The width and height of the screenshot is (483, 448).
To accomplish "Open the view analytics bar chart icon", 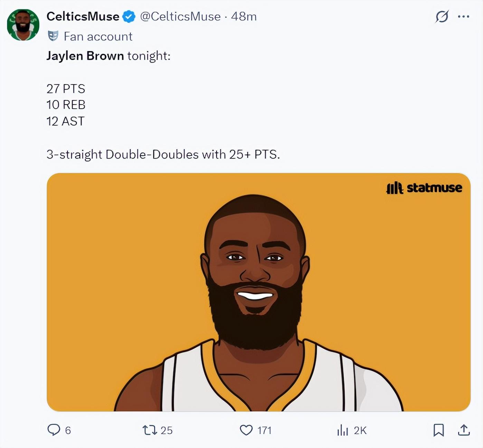I will click(342, 430).
